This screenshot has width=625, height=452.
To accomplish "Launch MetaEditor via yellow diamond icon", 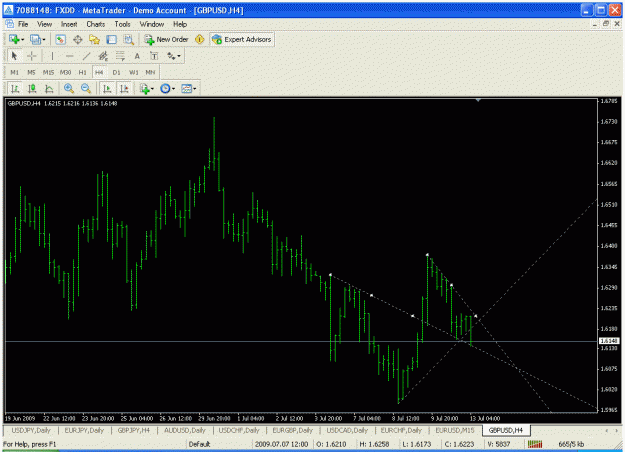I will [199, 39].
